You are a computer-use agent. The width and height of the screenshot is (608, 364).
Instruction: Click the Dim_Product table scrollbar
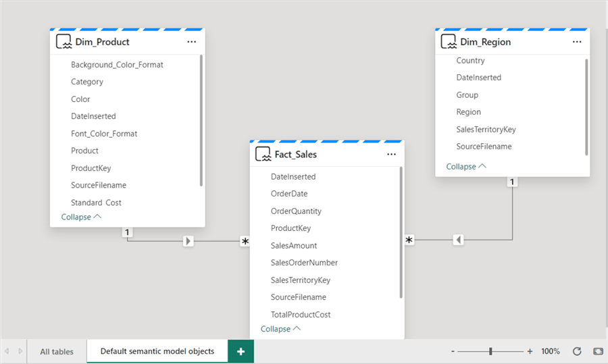point(201,122)
